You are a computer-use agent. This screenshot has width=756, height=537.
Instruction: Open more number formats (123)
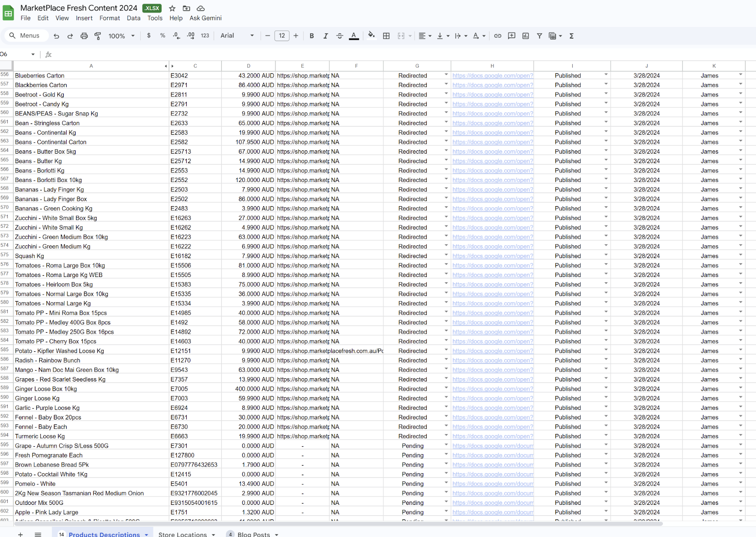[205, 35]
